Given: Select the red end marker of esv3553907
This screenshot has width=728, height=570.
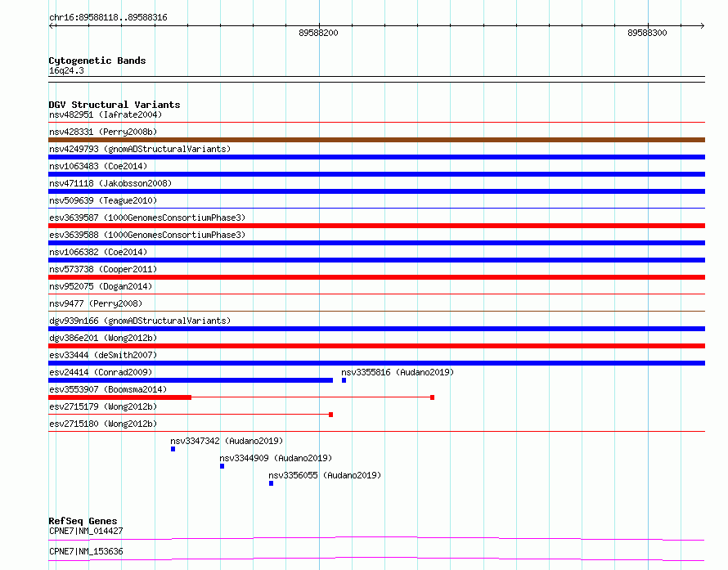Looking at the screenshot, I should click(x=432, y=397).
